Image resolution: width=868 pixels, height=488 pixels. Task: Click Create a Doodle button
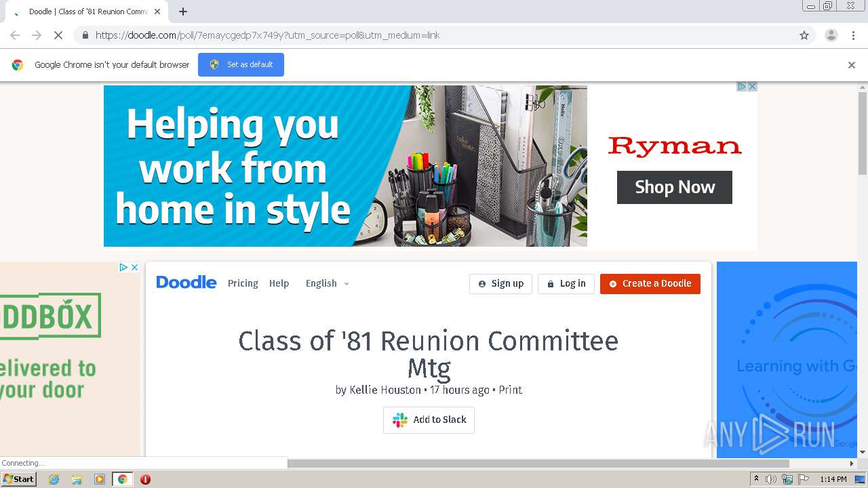coord(650,284)
